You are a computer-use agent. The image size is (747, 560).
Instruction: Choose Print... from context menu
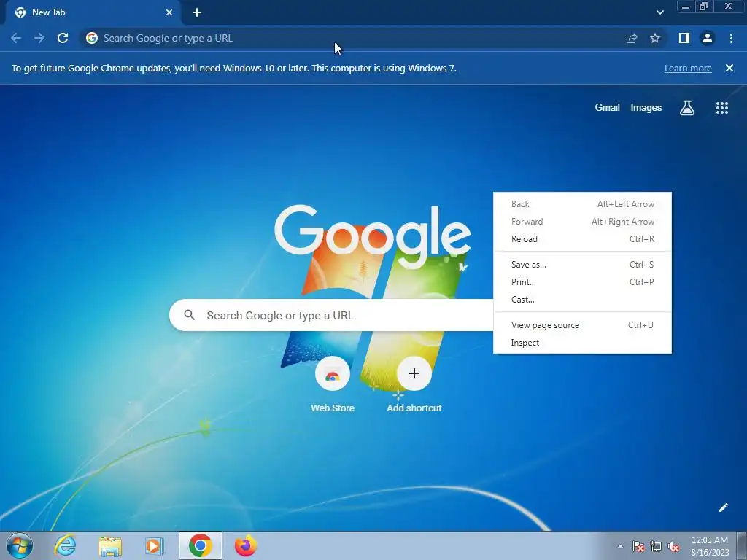pos(582,282)
